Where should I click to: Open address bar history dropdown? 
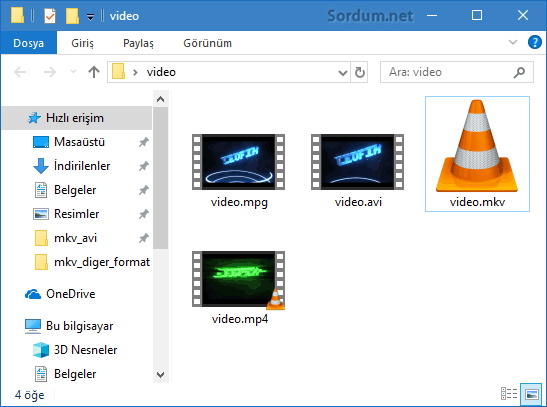tap(343, 73)
